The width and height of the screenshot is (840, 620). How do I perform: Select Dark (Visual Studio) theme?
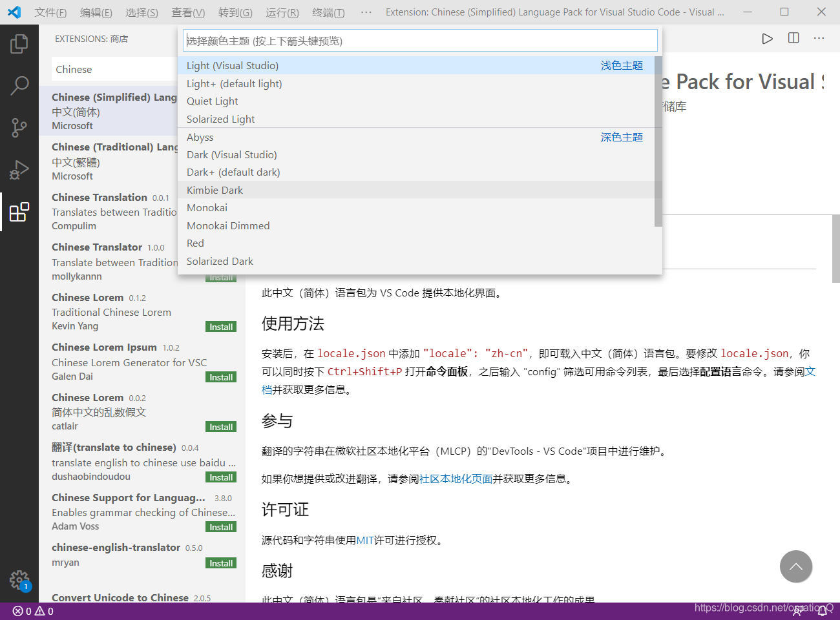click(x=416, y=154)
